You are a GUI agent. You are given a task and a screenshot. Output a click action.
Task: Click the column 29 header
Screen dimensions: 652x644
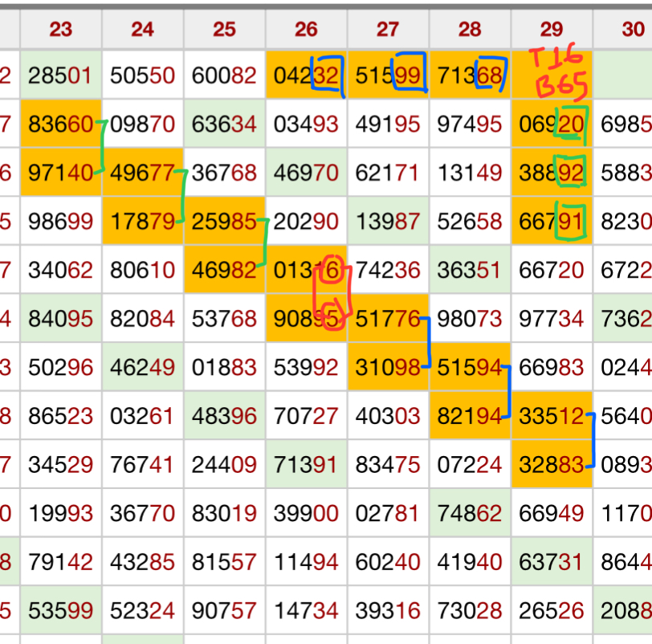pos(552,30)
